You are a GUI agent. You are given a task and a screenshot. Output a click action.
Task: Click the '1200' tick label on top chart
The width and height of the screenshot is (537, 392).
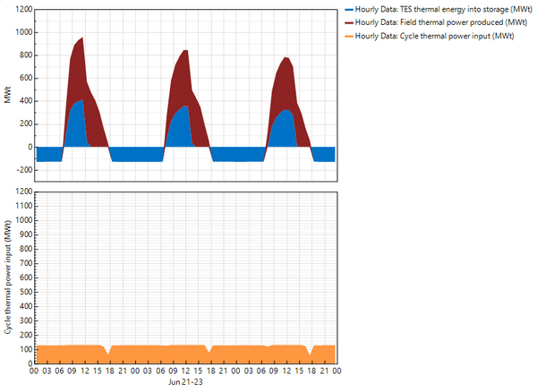pyautogui.click(x=20, y=10)
